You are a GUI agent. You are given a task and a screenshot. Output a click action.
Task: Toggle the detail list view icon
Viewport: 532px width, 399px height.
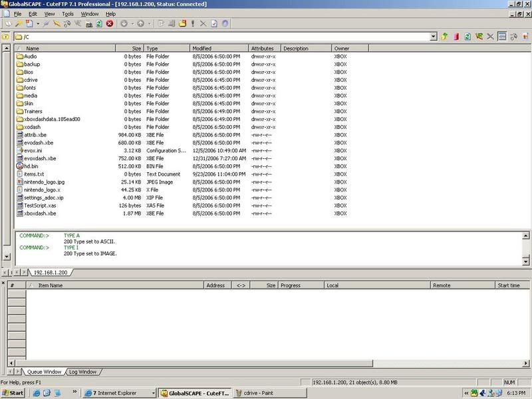pyautogui.click(x=502, y=37)
